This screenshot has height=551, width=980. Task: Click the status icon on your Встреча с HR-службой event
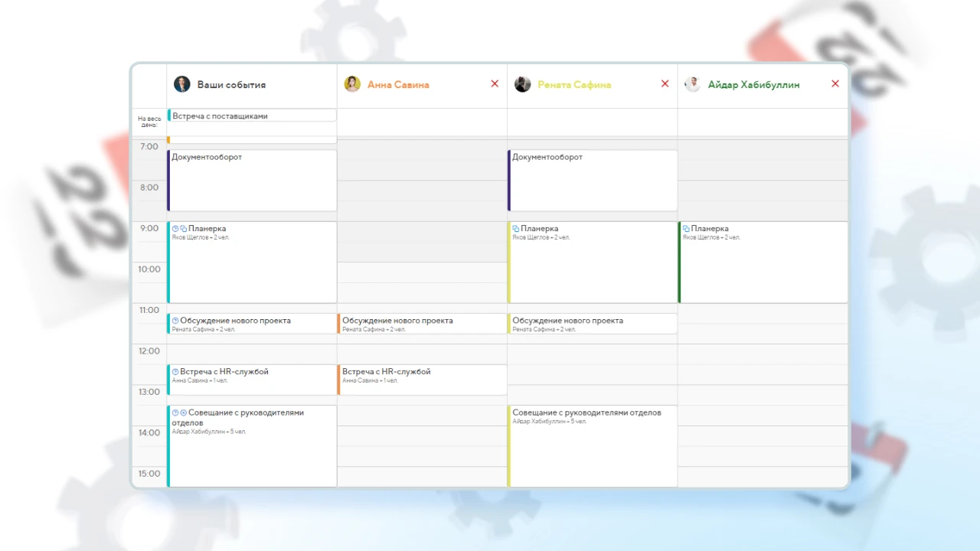pos(175,372)
